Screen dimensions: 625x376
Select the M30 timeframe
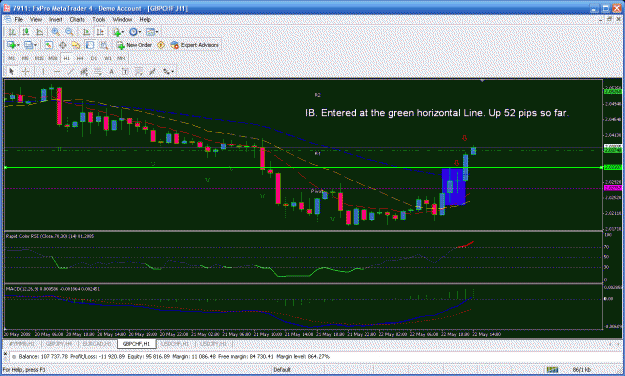[x=53, y=58]
